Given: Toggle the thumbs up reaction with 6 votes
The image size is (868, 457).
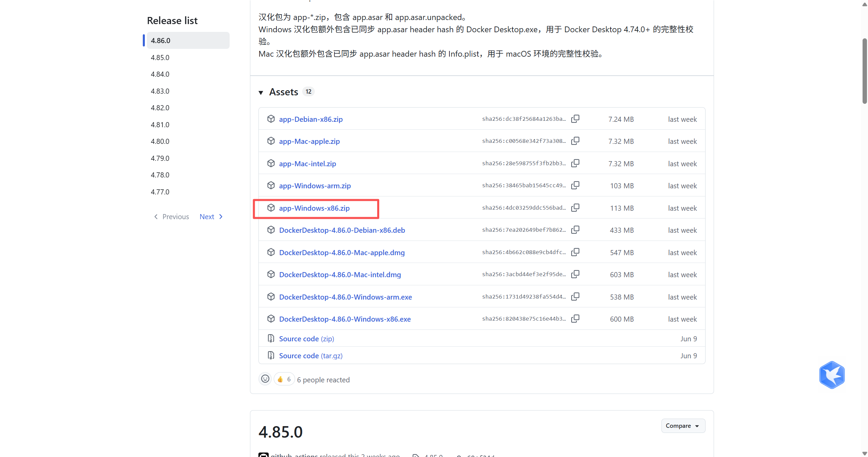Looking at the screenshot, I should (x=284, y=379).
